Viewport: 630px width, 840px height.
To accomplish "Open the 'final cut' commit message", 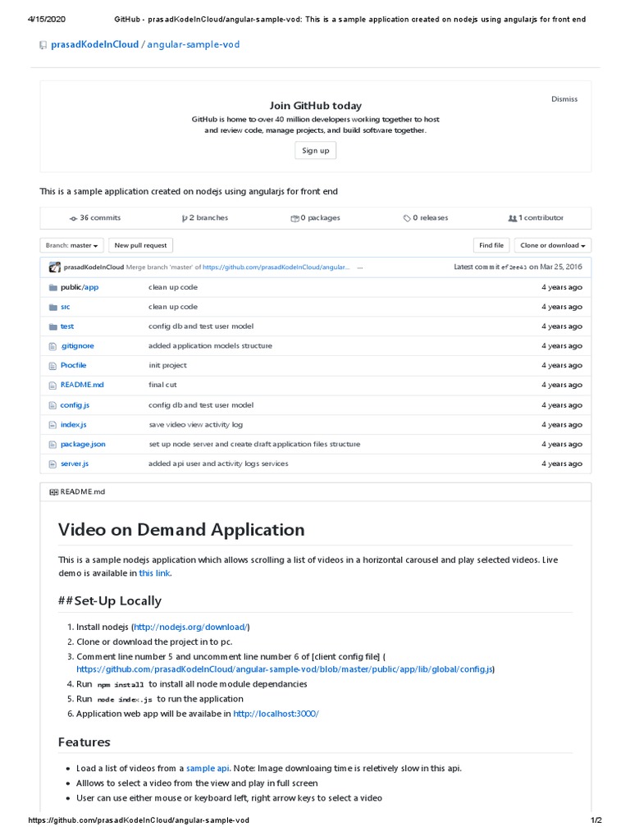I will (x=162, y=385).
